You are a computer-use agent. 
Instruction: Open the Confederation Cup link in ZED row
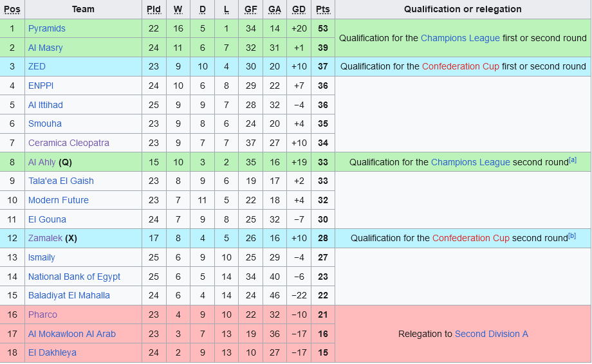point(461,66)
